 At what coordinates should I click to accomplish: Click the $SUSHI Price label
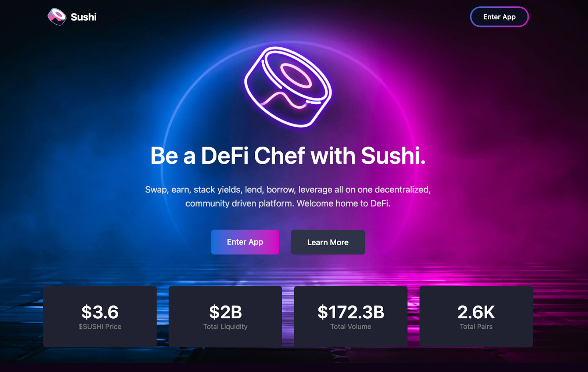tap(100, 326)
